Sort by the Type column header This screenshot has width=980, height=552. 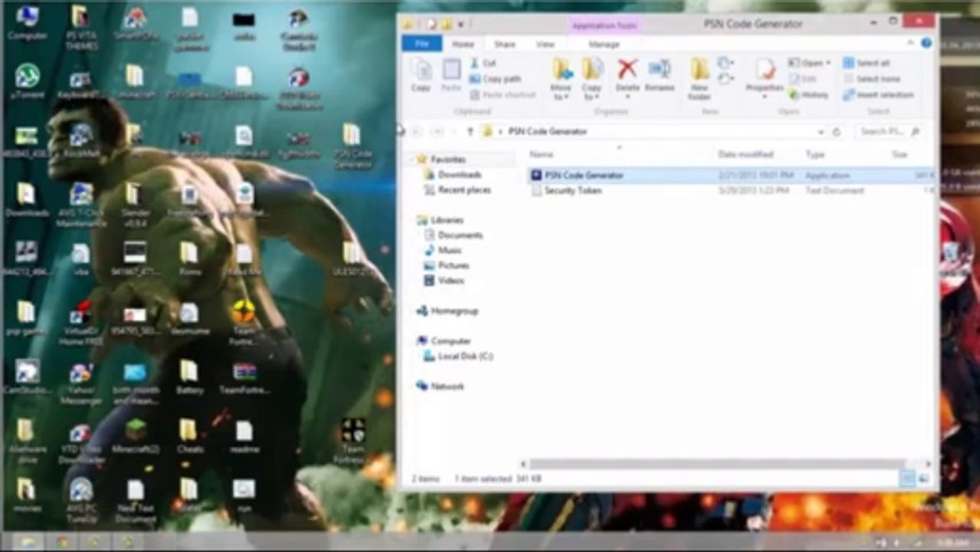pos(814,155)
